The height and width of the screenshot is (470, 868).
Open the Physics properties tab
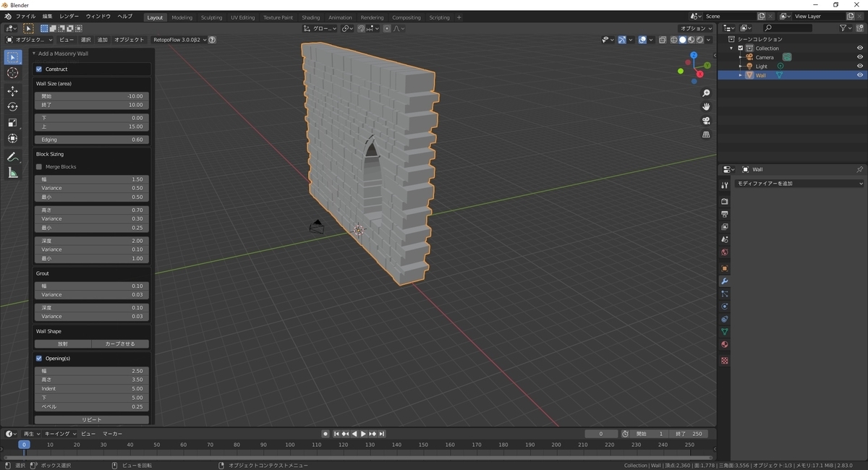pyautogui.click(x=724, y=307)
